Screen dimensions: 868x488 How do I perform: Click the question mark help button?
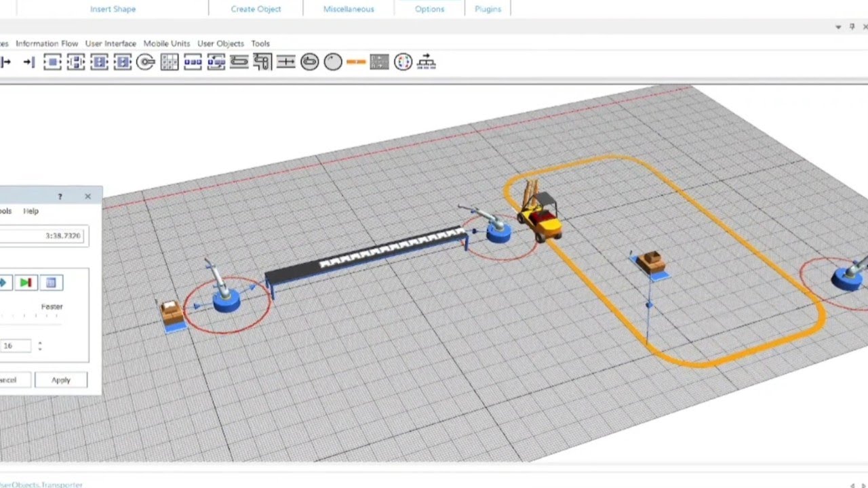pos(60,197)
